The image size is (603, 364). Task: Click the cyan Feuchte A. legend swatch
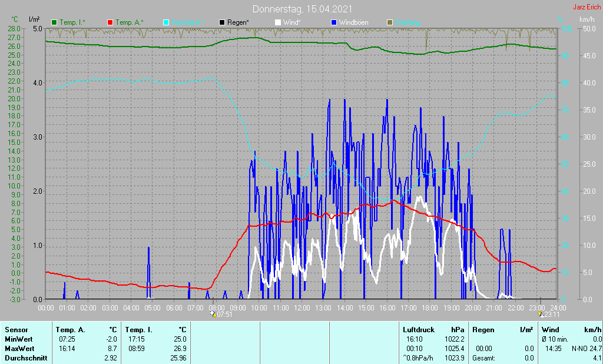coord(166,23)
